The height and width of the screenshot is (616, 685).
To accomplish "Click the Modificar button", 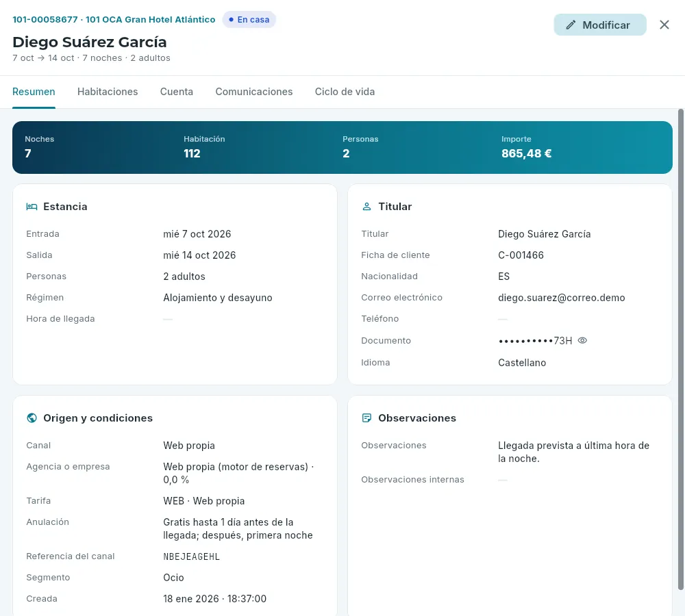I will [600, 25].
